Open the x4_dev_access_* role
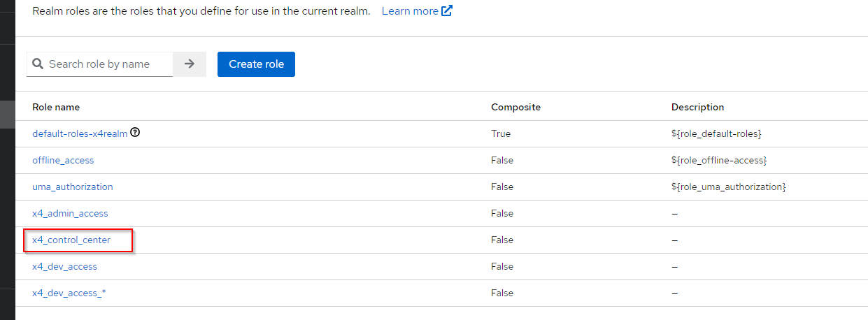This screenshot has width=868, height=320. point(69,293)
